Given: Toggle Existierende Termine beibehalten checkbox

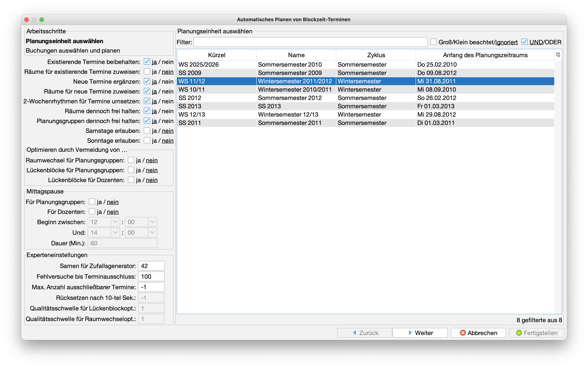Looking at the screenshot, I should [147, 62].
